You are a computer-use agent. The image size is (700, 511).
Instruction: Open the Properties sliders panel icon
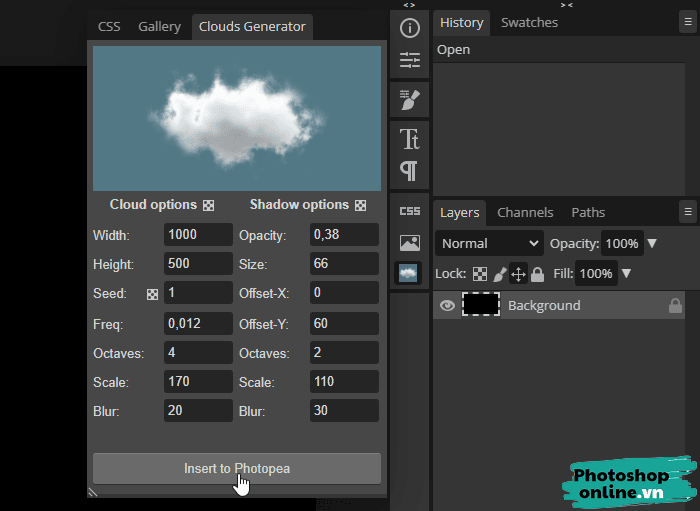tap(409, 61)
